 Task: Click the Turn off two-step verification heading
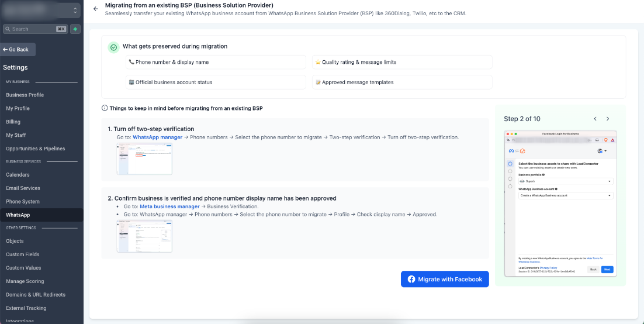[151, 129]
